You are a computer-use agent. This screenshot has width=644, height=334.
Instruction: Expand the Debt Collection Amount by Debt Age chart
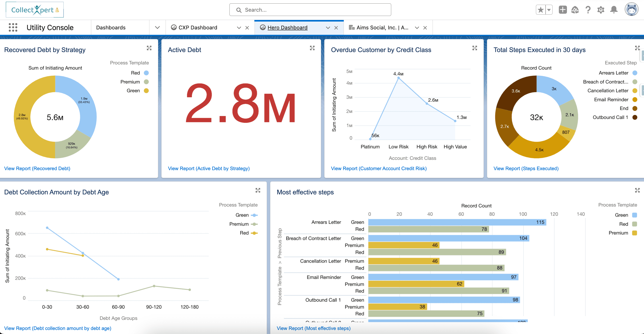(x=258, y=190)
